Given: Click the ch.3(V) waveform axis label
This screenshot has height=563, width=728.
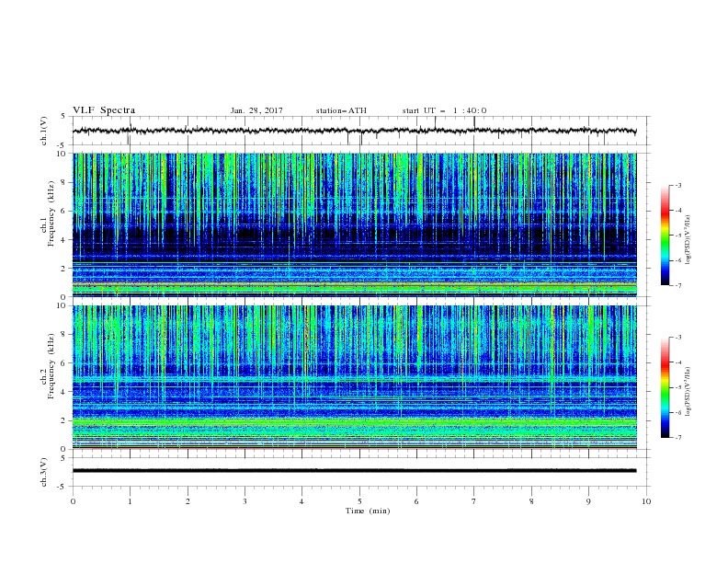Looking at the screenshot, I should tap(44, 472).
